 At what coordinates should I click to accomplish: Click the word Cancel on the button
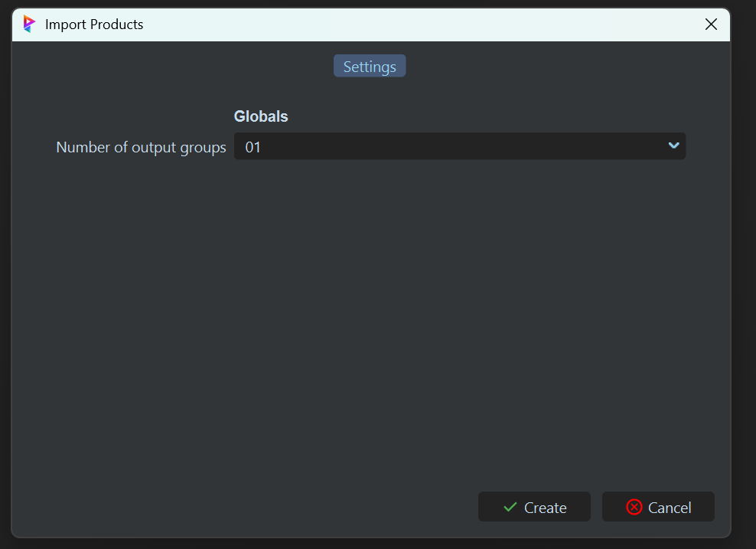[670, 508]
